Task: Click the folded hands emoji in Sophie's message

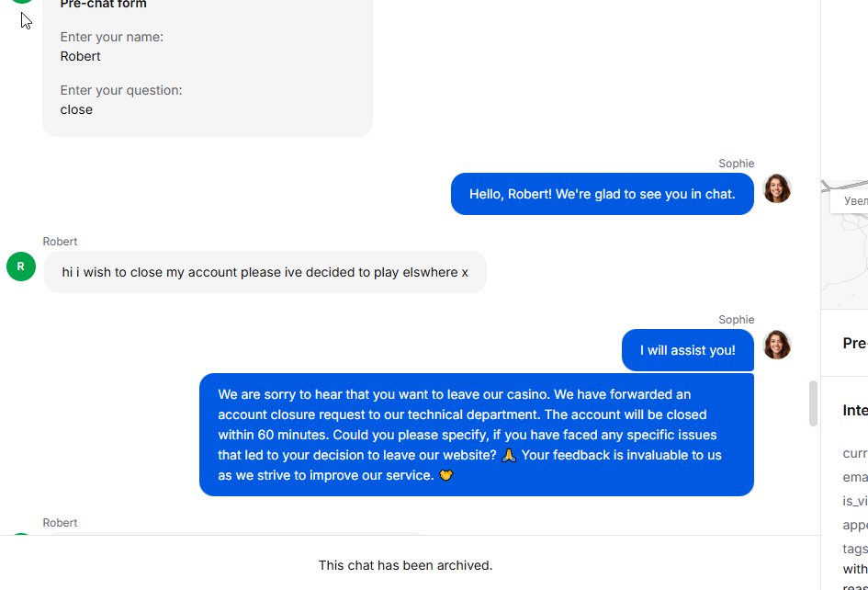Action: (509, 455)
